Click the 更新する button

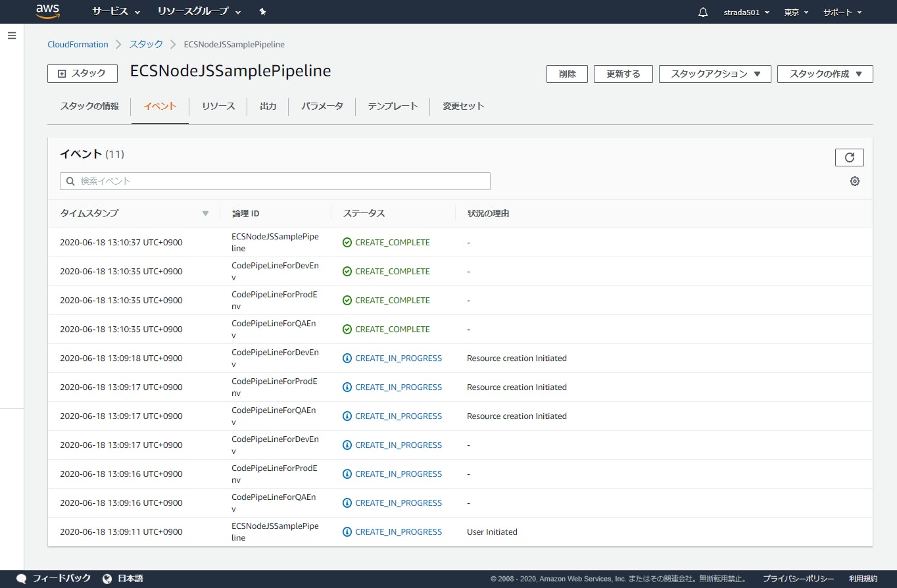(x=622, y=74)
